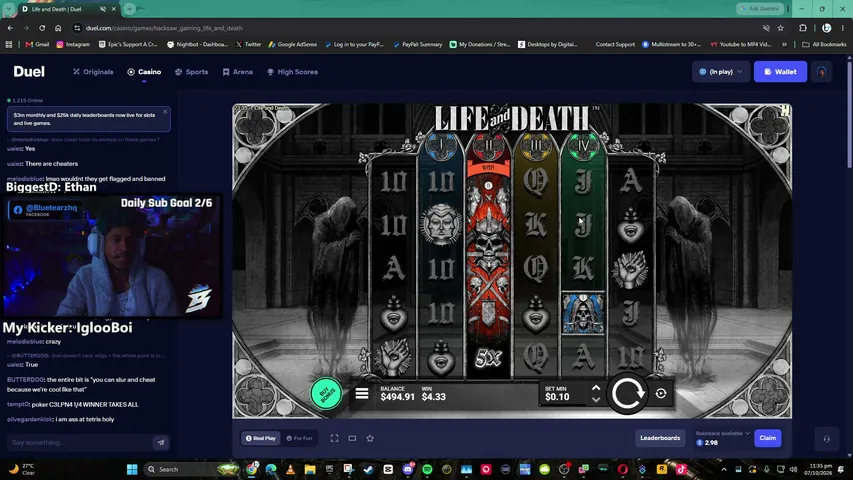853x480 pixels.
Task: Spin the reels with the circular spin button
Action: click(627, 393)
